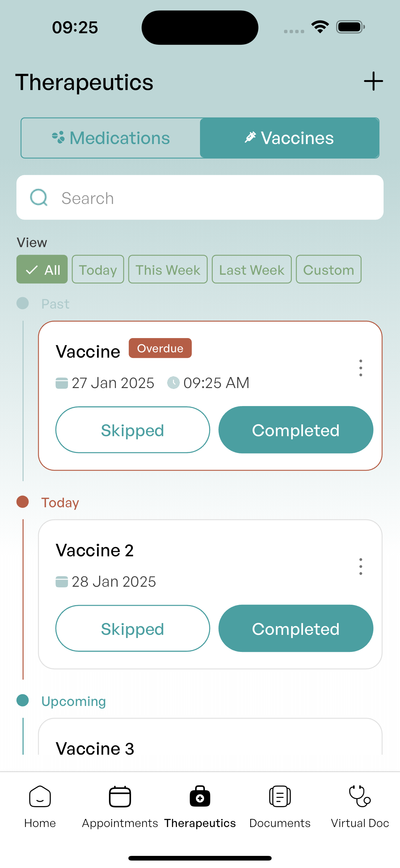Tap the Therapeutics medical bag icon
The width and height of the screenshot is (400, 868).
200,797
